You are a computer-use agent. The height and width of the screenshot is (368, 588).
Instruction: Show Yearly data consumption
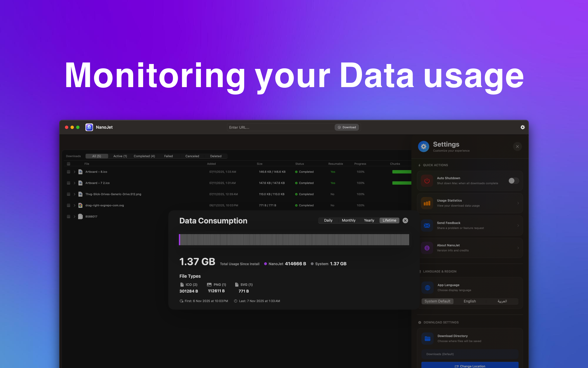coord(369,221)
